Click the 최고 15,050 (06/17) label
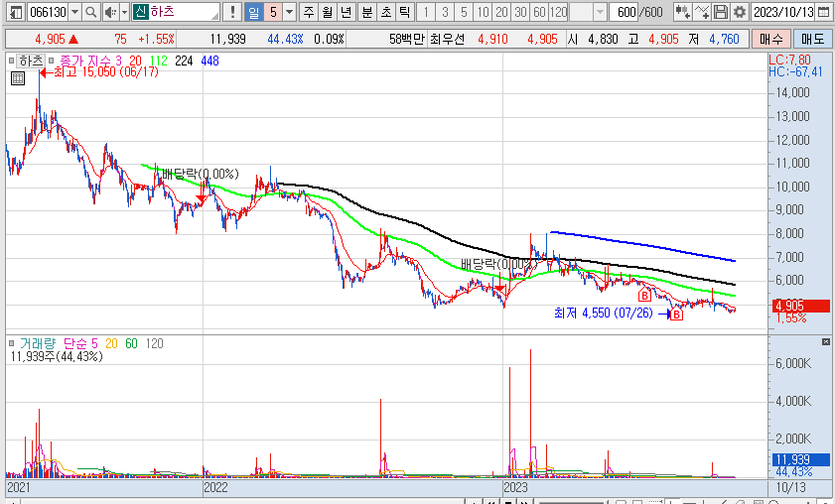Image resolution: width=835 pixels, height=504 pixels. tap(106, 71)
